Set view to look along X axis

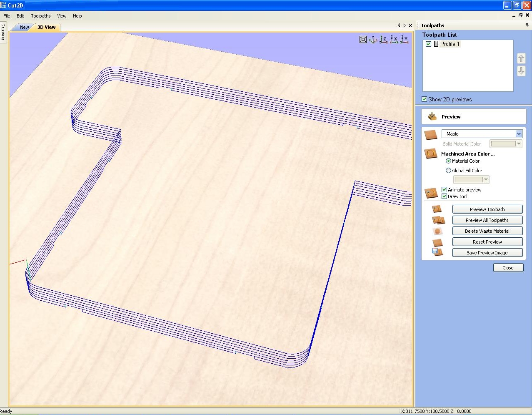coord(394,40)
